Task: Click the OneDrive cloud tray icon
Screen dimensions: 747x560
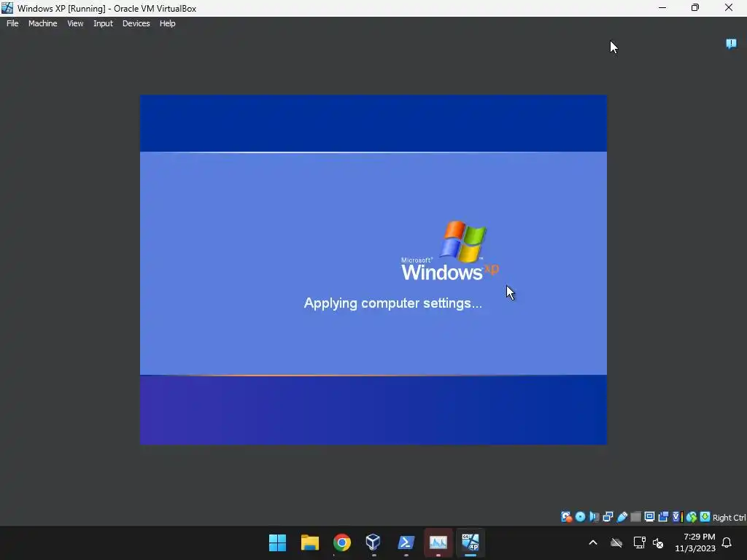Action: point(616,542)
